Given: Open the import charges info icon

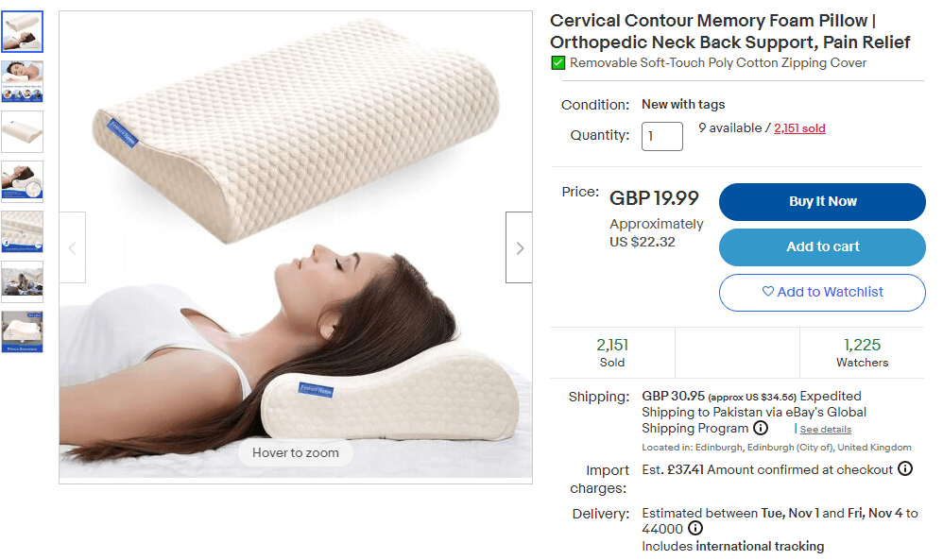Looking at the screenshot, I should pos(905,468).
